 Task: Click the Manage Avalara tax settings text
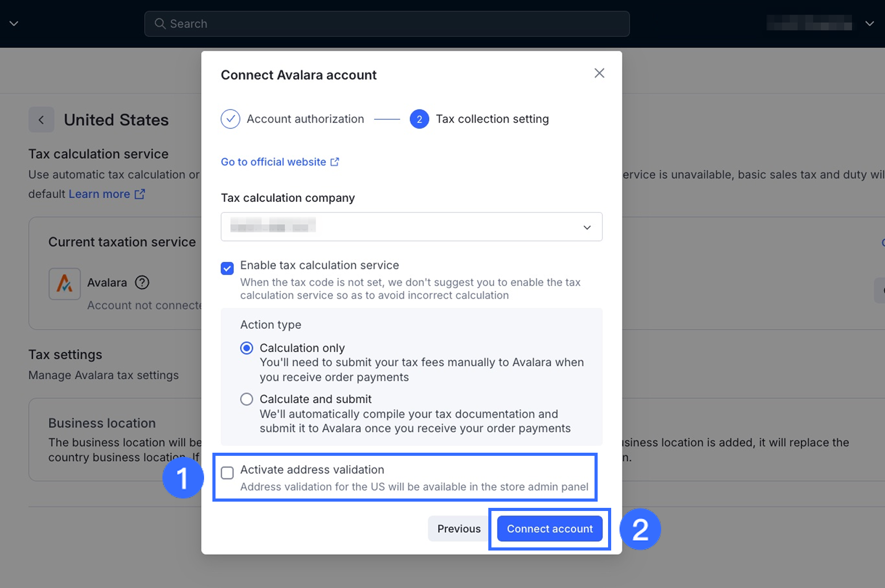coord(104,375)
